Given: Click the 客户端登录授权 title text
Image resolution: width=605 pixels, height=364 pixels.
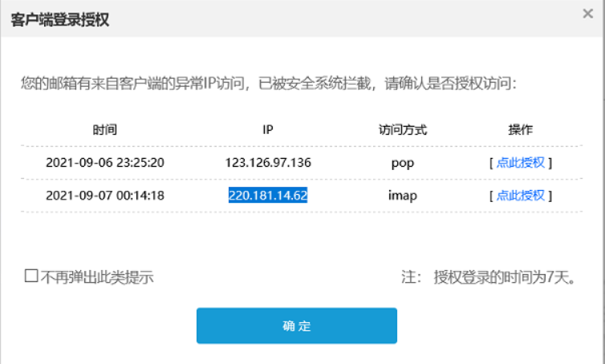Looking at the screenshot, I should tap(60, 20).
